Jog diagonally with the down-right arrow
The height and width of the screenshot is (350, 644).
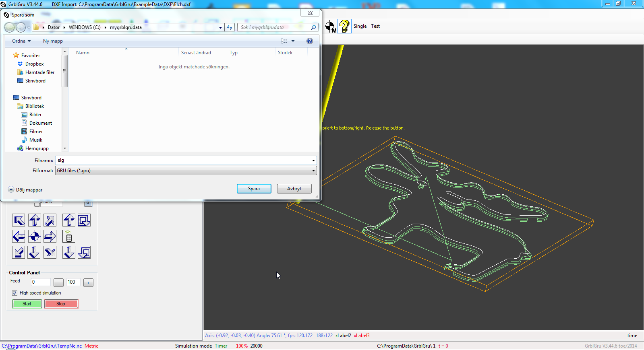coord(50,253)
